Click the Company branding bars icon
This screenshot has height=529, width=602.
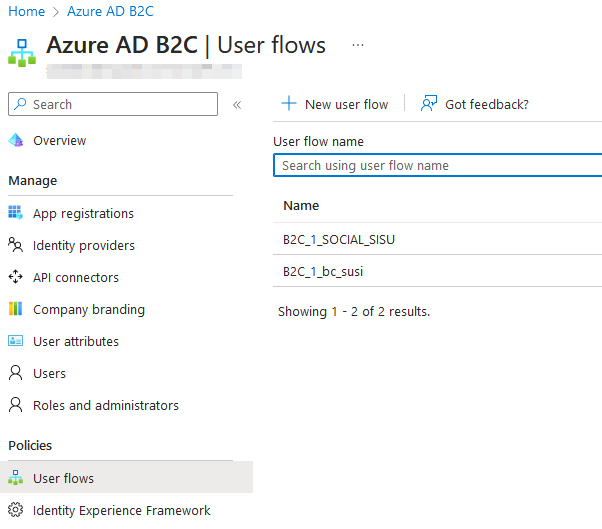(16, 309)
